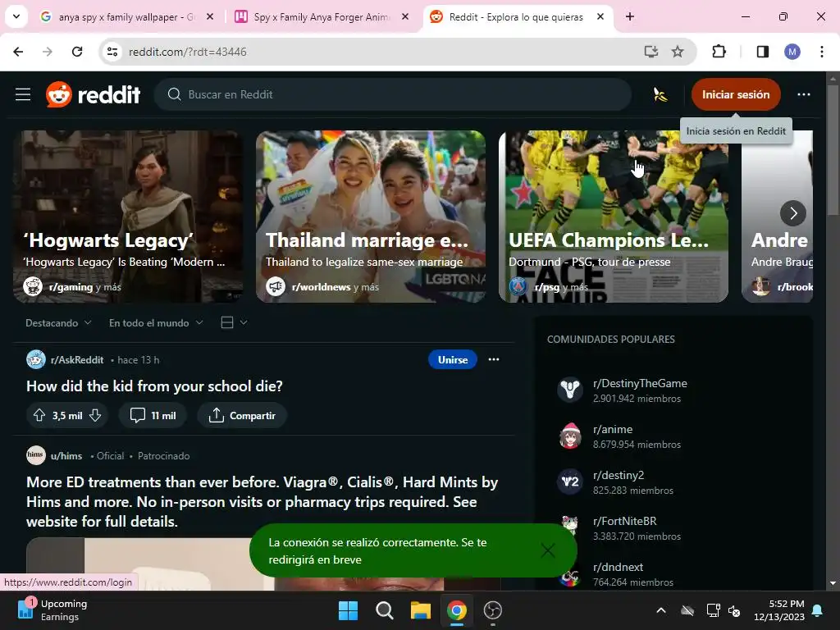Join r/AskReddit with Unirse

(453, 359)
